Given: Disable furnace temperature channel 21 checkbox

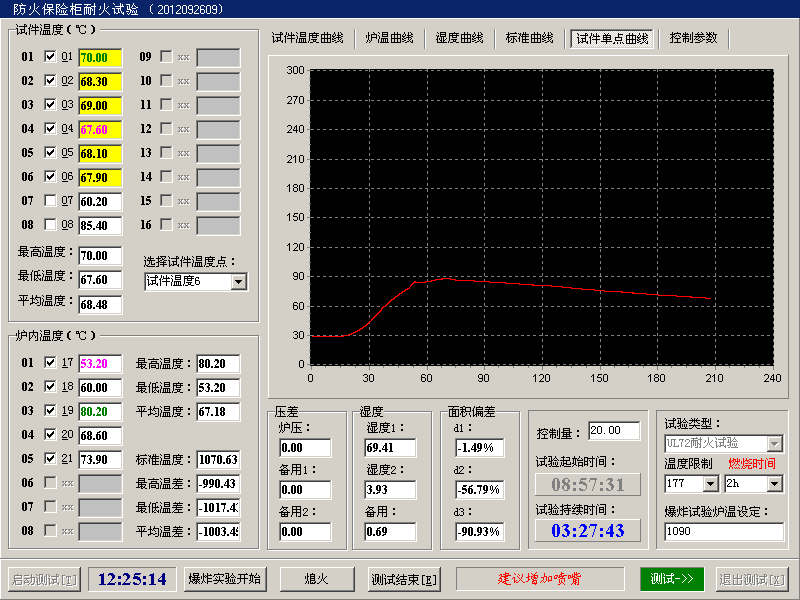Looking at the screenshot, I should click(50, 459).
